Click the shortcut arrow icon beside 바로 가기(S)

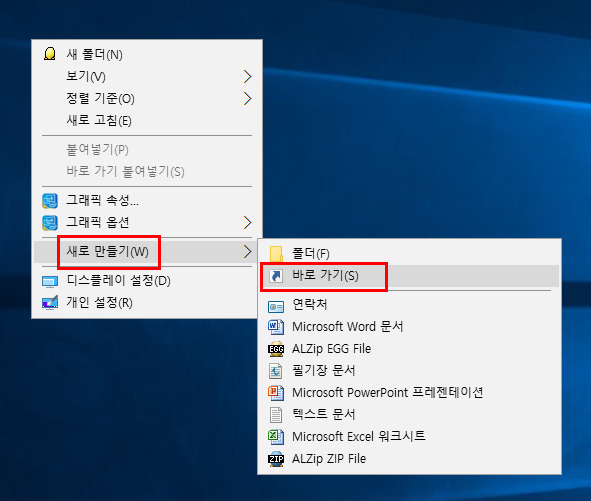276,276
